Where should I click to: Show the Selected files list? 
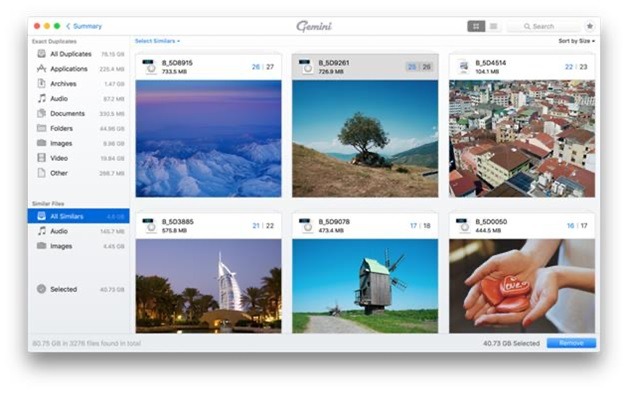point(79,289)
